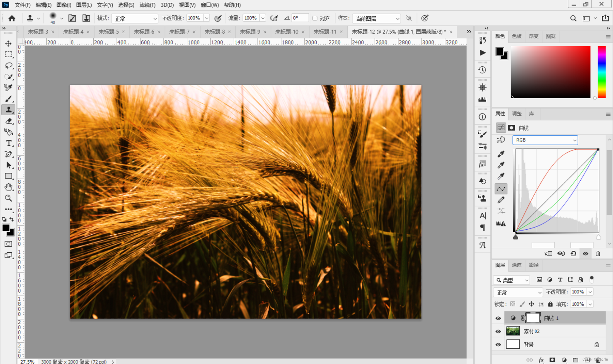This screenshot has width=613, height=364.
Task: Open the RGB channel dropdown in Curves
Action: coord(545,140)
